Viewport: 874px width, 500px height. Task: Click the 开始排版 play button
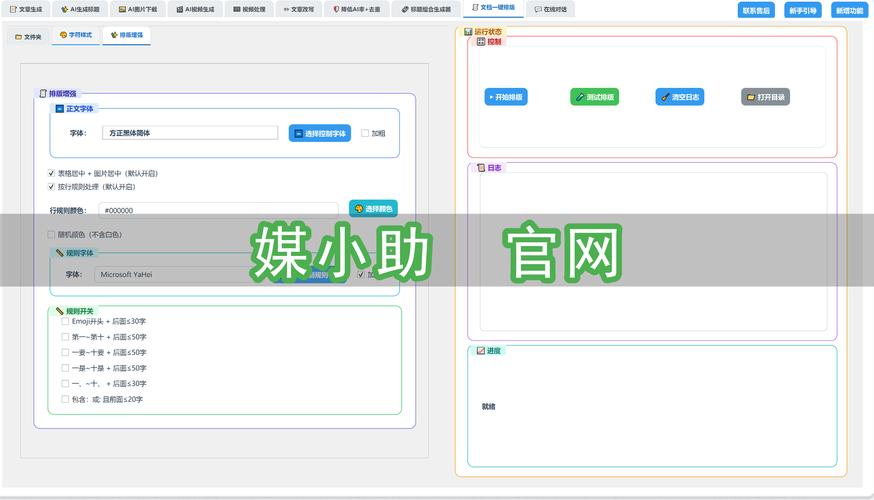[x=506, y=97]
